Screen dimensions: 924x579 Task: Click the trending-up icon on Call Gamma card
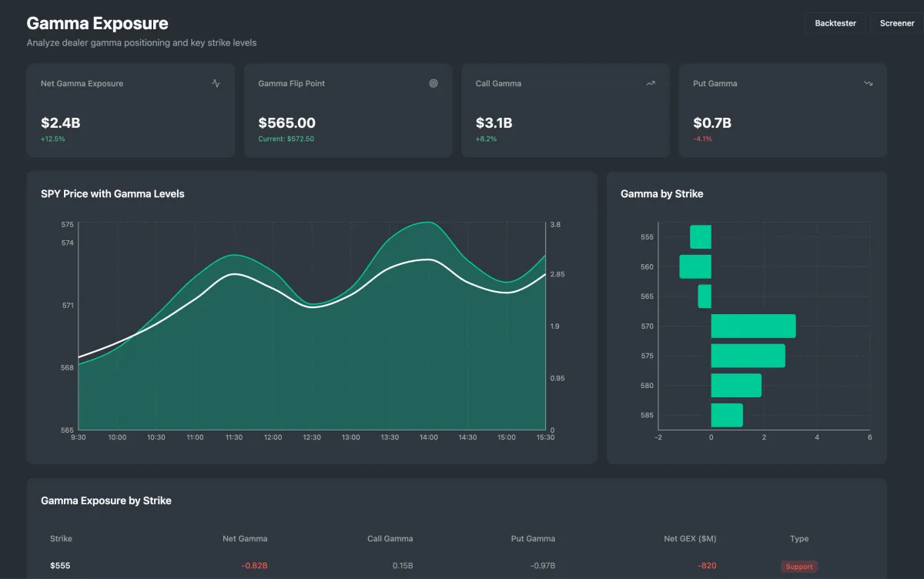tap(651, 83)
